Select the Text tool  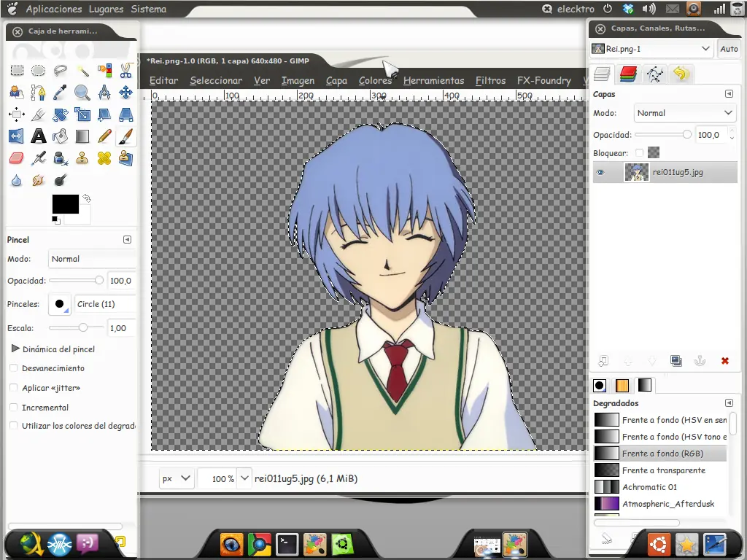coord(38,136)
